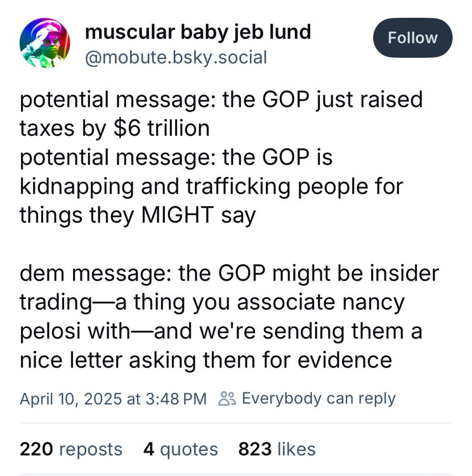Click the word "quotes" in stats
472x476 pixels.
coord(188,449)
